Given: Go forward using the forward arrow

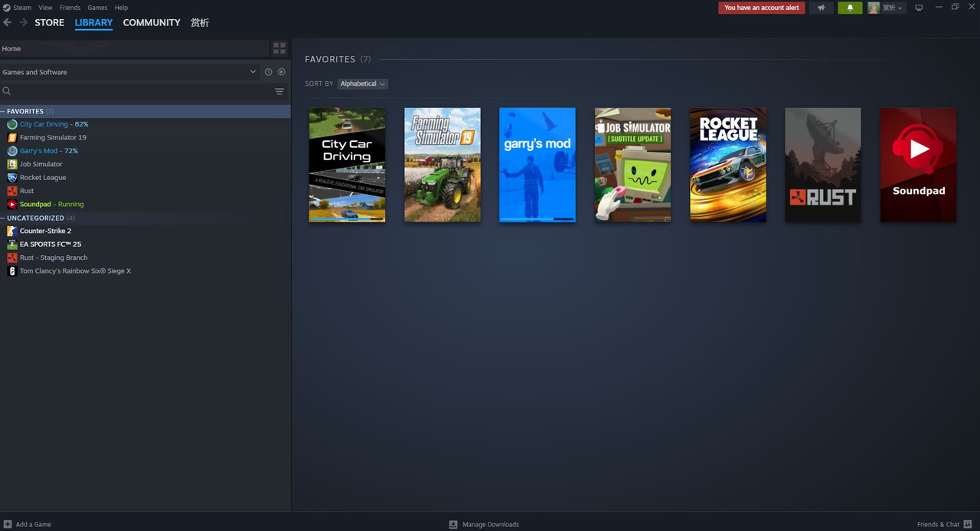Looking at the screenshot, I should (x=23, y=22).
